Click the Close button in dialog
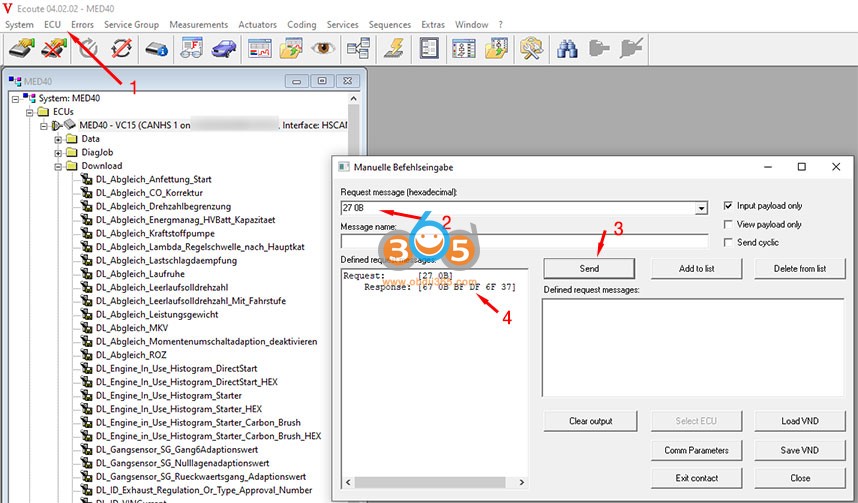 coord(799,478)
